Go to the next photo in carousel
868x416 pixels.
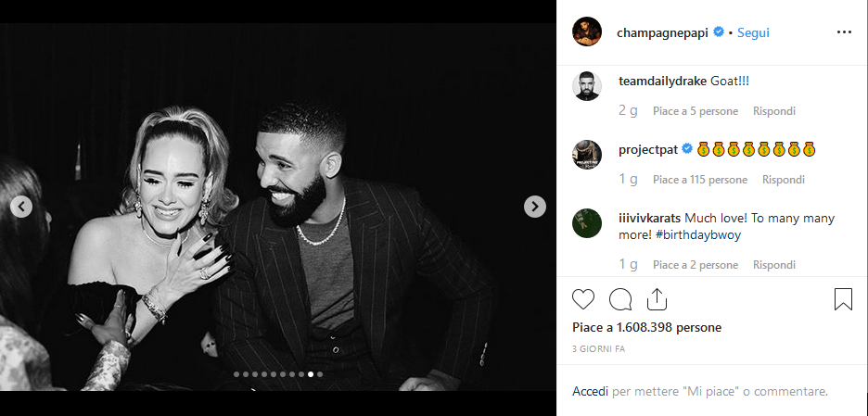535,207
